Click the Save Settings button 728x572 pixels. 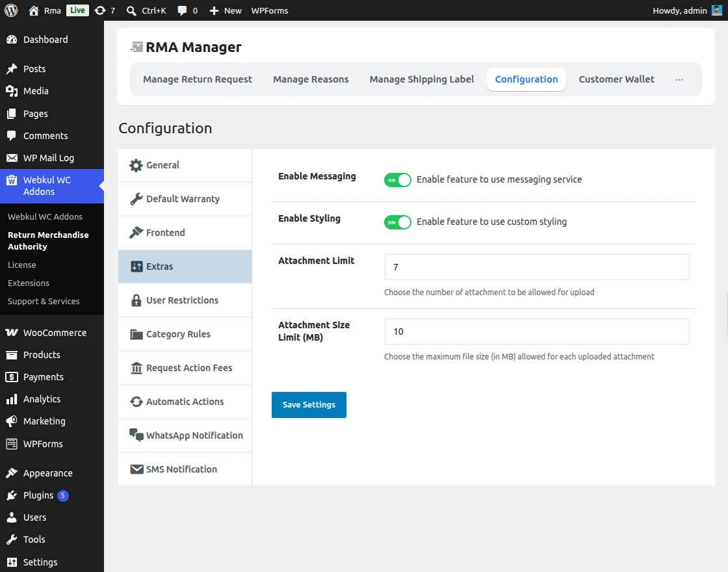tap(309, 405)
